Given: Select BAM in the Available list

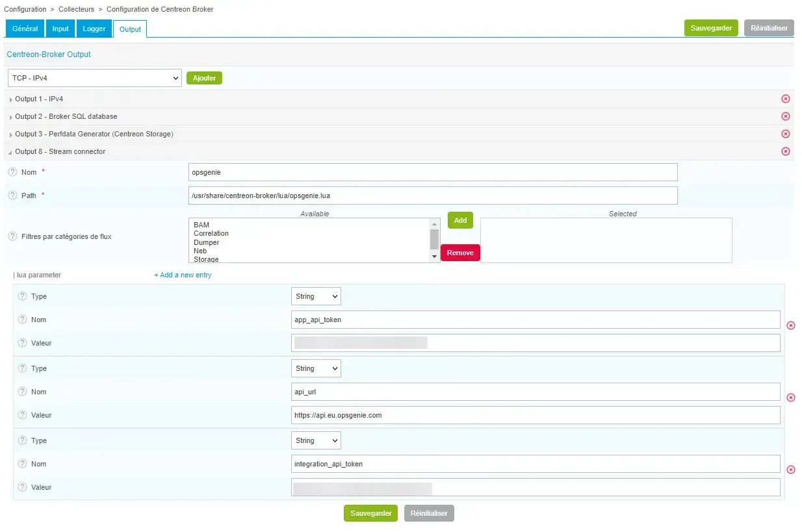Looking at the screenshot, I should [201, 225].
